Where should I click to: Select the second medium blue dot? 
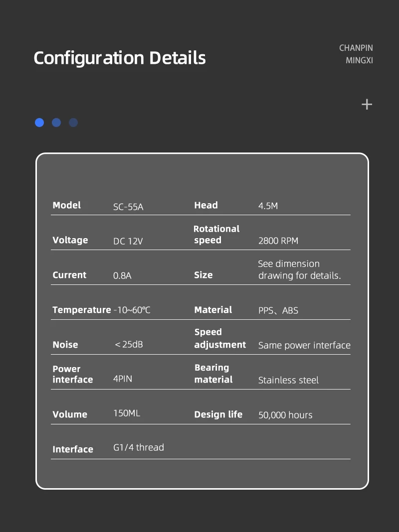pyautogui.click(x=56, y=123)
